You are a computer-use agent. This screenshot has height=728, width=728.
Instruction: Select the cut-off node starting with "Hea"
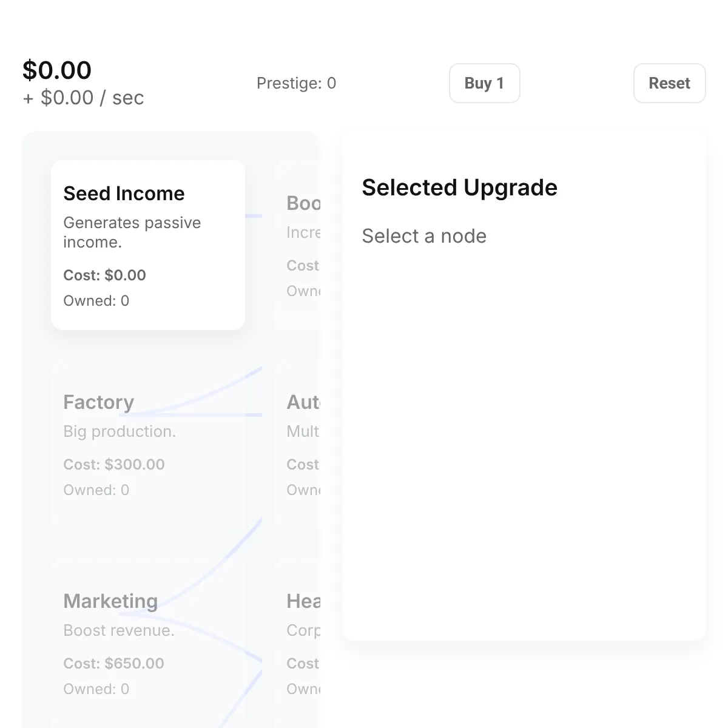point(297,643)
